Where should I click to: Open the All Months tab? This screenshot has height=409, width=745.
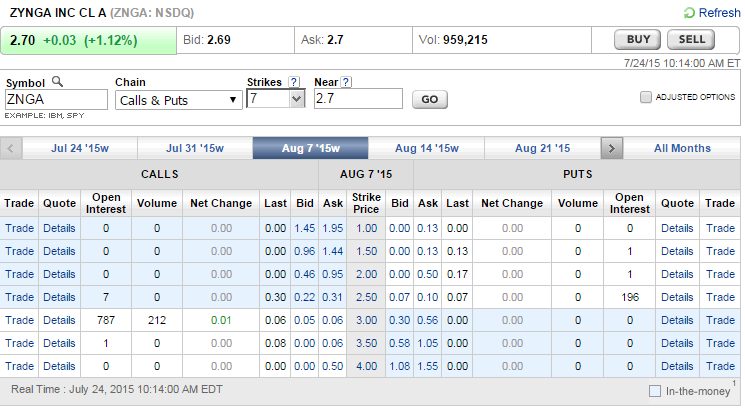[x=682, y=148]
